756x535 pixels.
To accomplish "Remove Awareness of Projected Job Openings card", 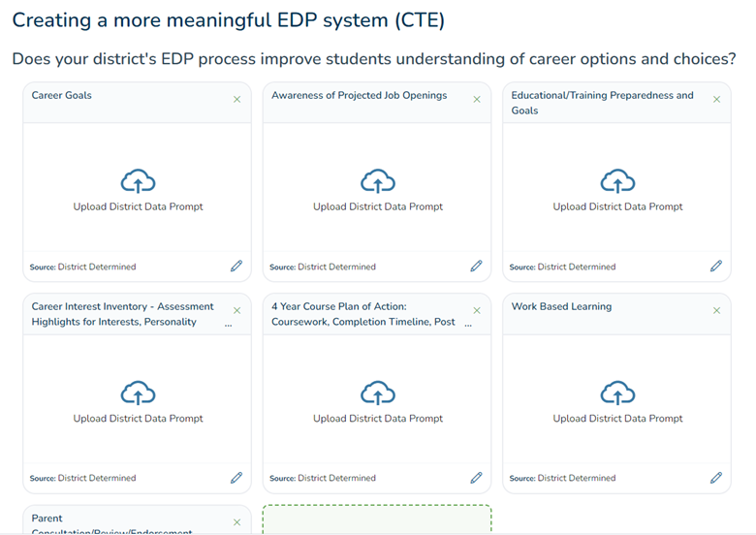I will [x=476, y=99].
